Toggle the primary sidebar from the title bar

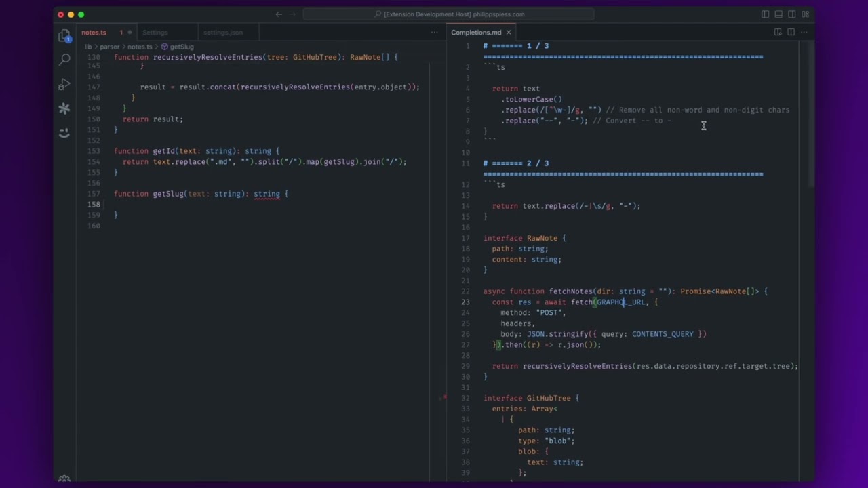(x=765, y=14)
